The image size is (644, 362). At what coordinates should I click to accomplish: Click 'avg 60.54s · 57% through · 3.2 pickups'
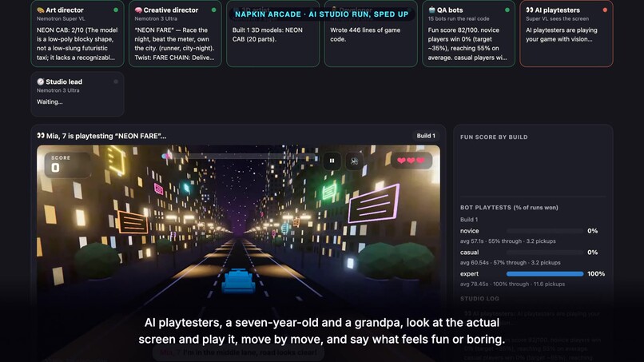click(510, 263)
